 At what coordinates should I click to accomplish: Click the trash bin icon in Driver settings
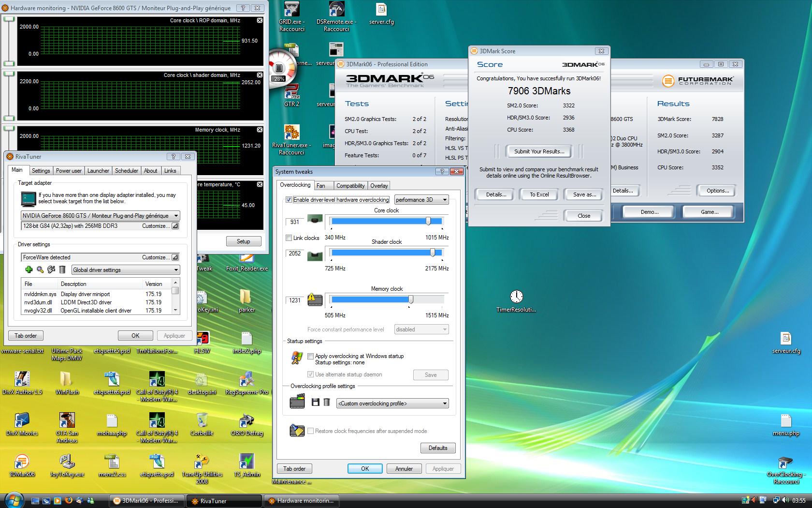(62, 269)
